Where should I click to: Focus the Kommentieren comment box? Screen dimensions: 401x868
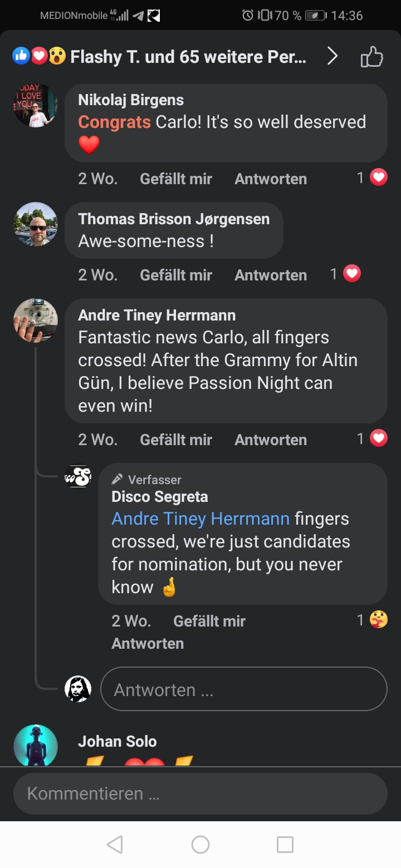200,793
